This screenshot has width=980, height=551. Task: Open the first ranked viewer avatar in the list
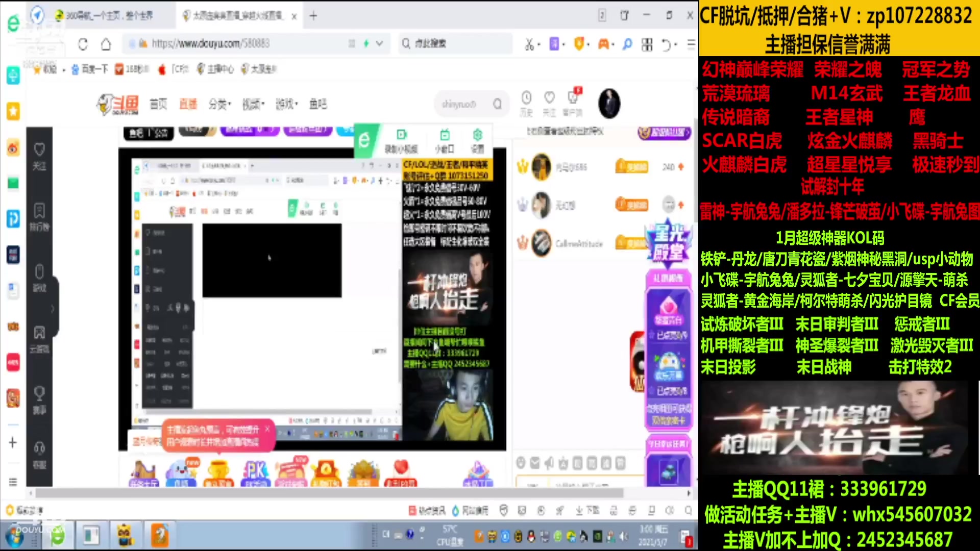click(x=542, y=167)
